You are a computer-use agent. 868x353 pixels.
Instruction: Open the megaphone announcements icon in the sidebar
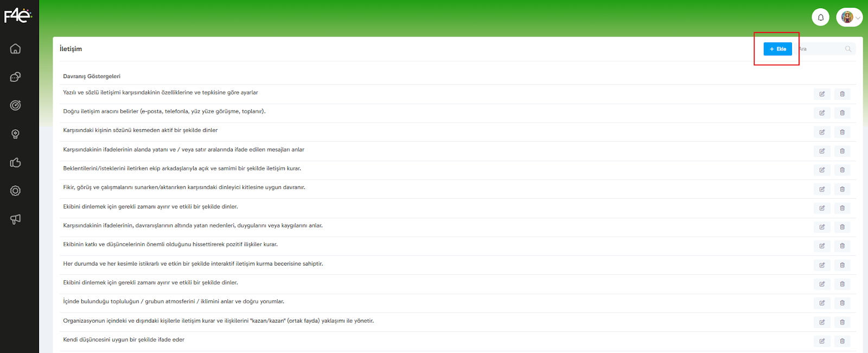(15, 219)
